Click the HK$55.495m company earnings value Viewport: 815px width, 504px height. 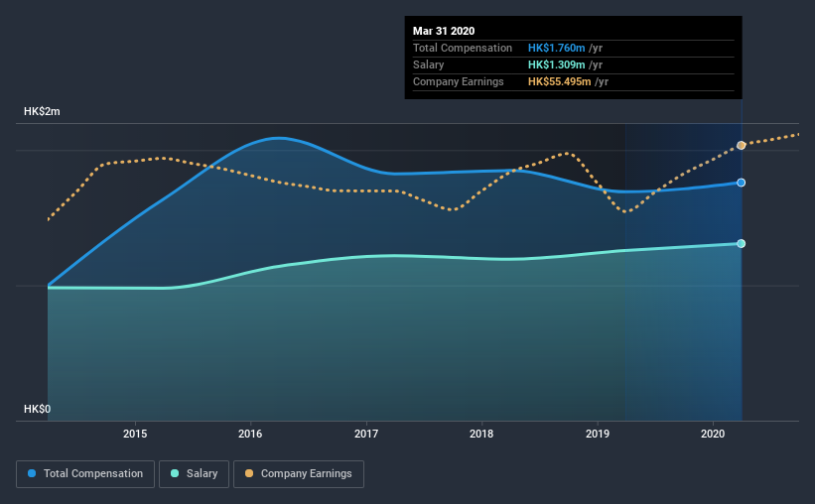pyautogui.click(x=560, y=81)
